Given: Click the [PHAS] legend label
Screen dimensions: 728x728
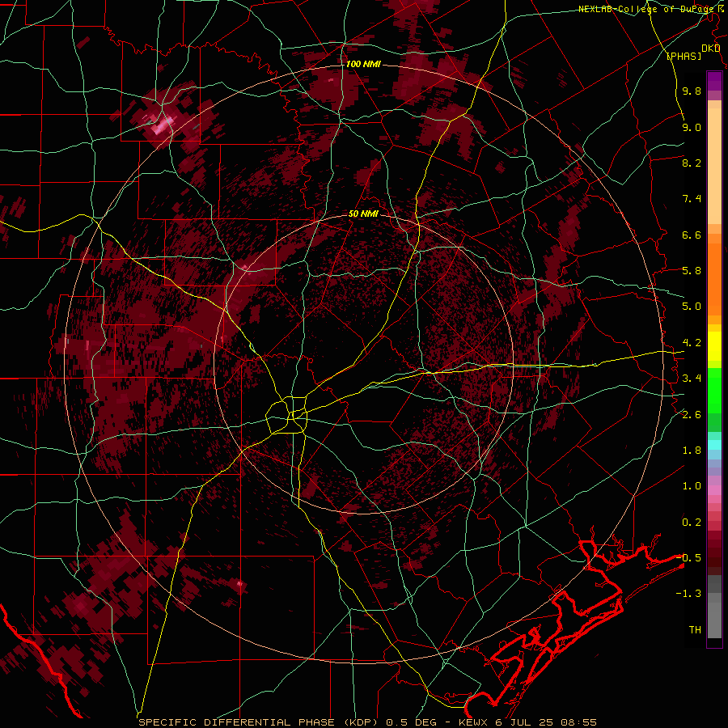Looking at the screenshot, I should pyautogui.click(x=684, y=56).
